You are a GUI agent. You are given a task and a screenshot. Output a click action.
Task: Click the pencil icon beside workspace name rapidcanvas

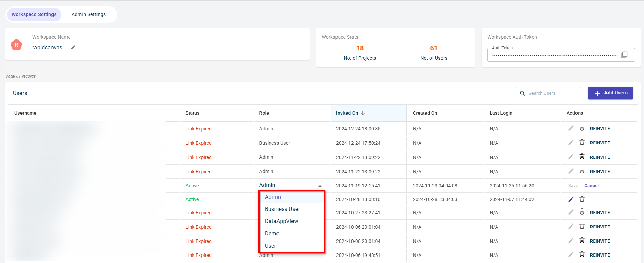coord(73,48)
